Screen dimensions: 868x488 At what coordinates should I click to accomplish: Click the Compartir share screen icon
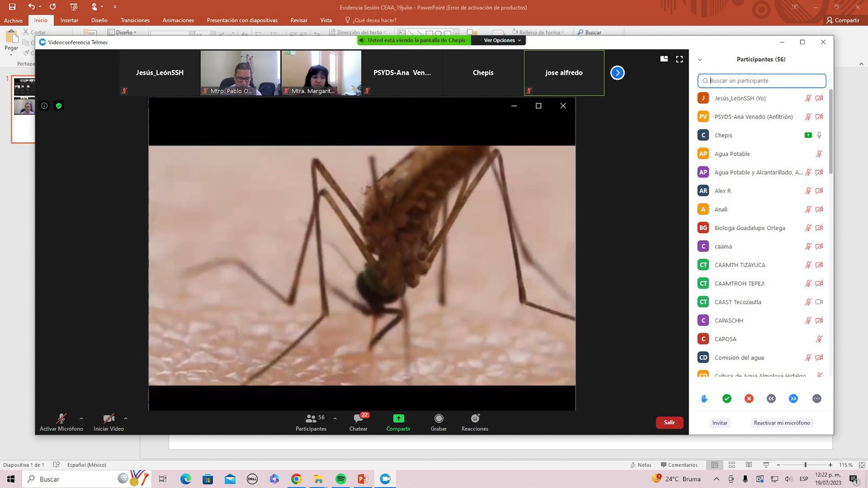[x=398, y=419]
